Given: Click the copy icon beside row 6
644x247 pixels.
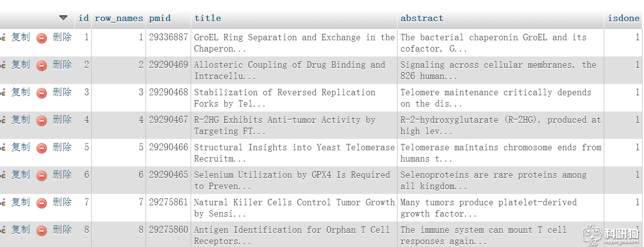Looking at the screenshot, I should coord(3,175).
